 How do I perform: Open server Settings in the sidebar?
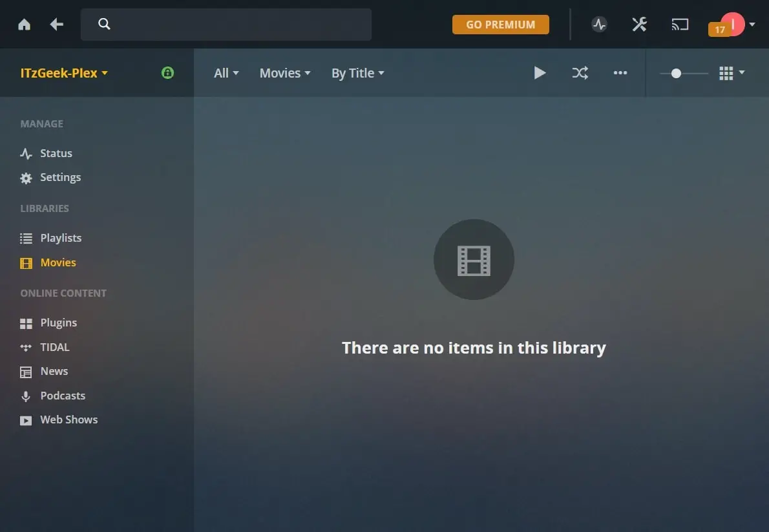(60, 177)
